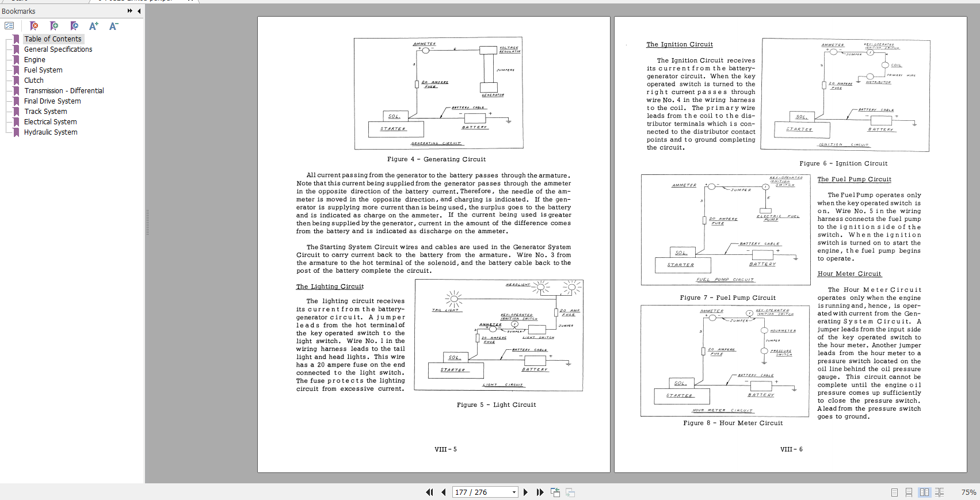Enable continuous page layout

[x=909, y=492]
